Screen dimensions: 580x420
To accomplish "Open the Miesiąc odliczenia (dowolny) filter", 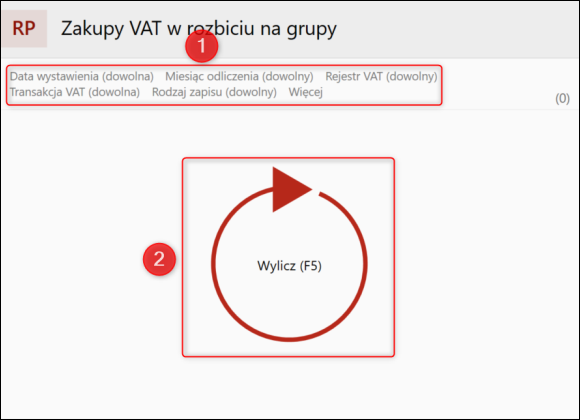I will point(239,76).
